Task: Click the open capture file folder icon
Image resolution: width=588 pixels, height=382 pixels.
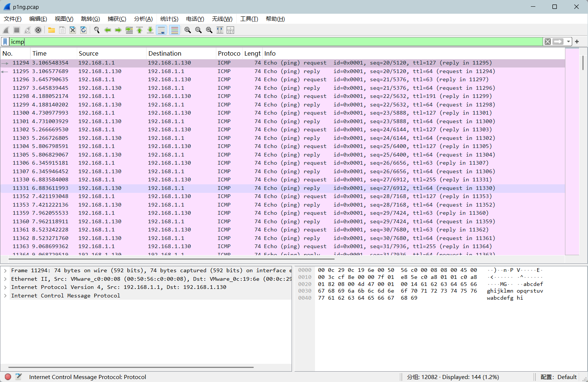Action: pos(52,30)
